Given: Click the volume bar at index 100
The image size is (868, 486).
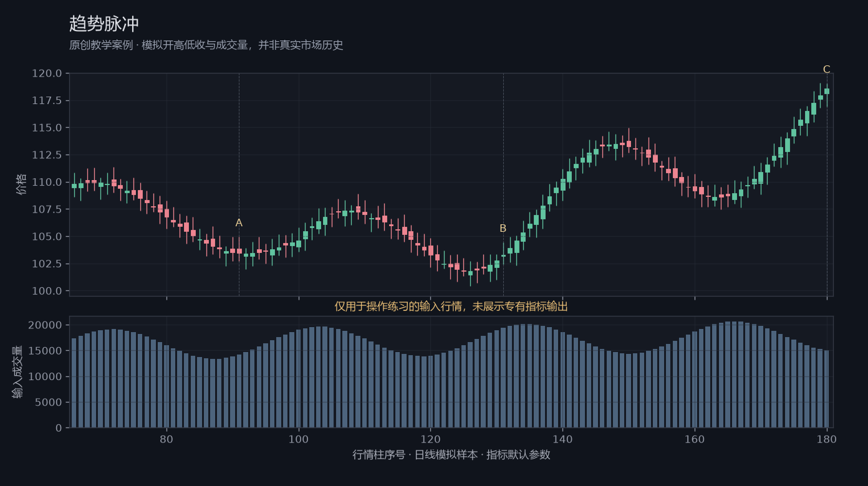Looking at the screenshot, I should coord(299,378).
